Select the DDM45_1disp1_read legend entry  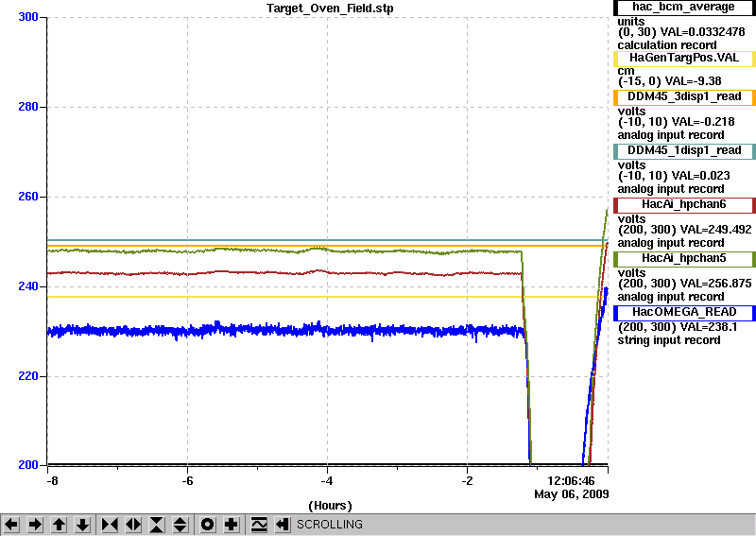click(x=684, y=151)
